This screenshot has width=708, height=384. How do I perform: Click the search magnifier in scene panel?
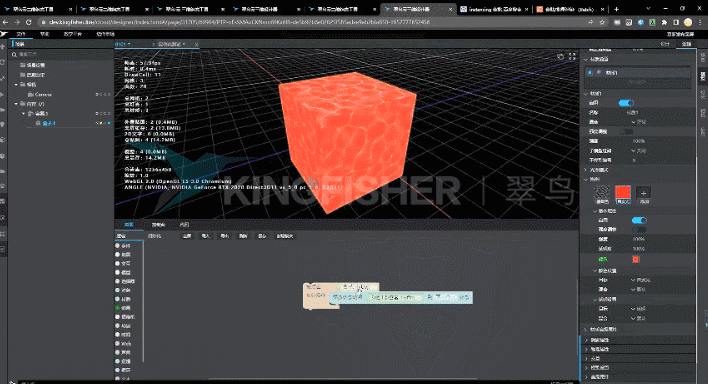click(x=14, y=55)
